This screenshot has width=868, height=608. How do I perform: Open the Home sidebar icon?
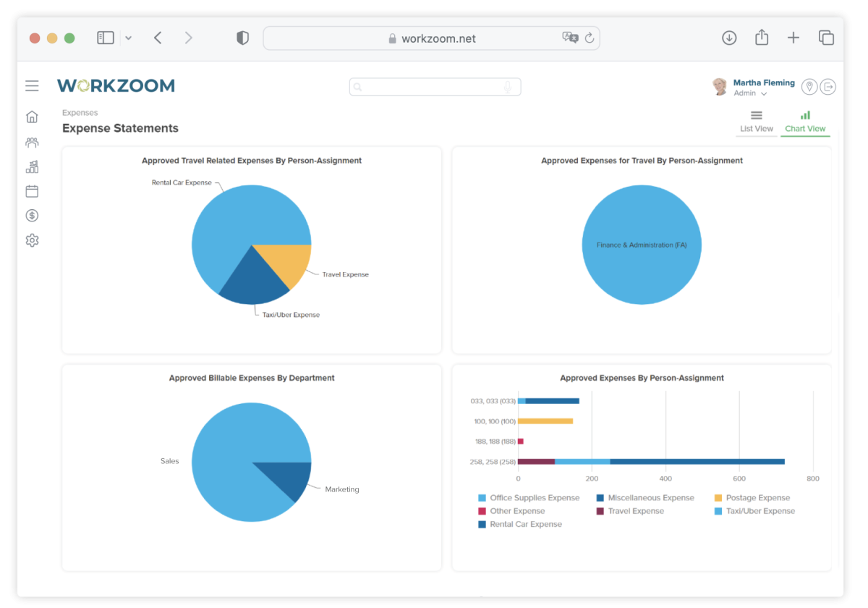pos(32,116)
